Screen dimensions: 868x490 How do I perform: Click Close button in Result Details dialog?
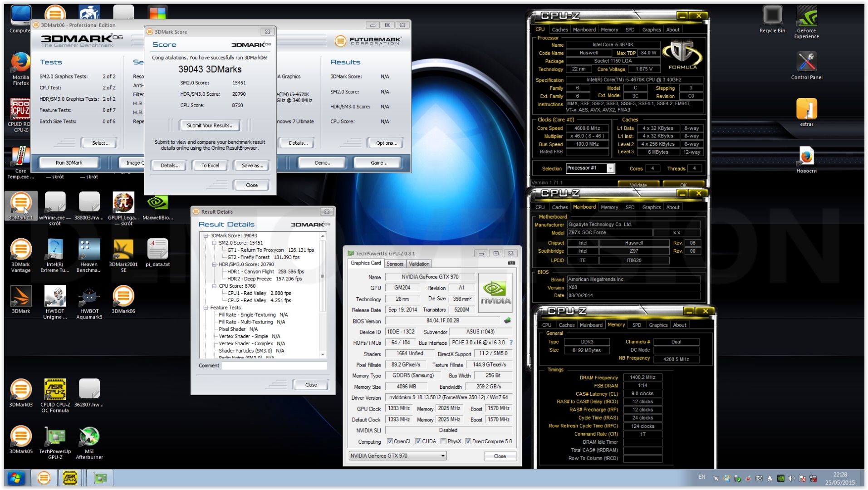pos(311,385)
